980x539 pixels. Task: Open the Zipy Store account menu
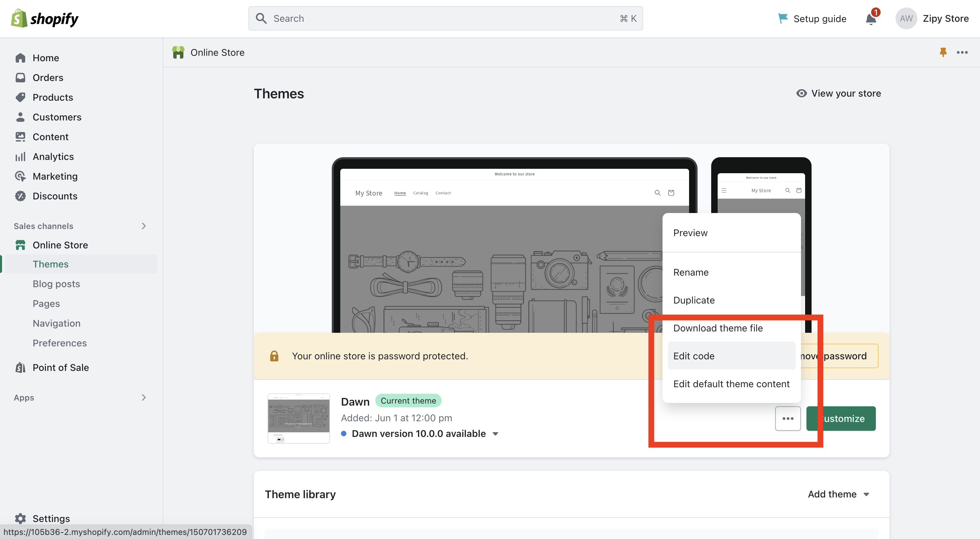(945, 18)
